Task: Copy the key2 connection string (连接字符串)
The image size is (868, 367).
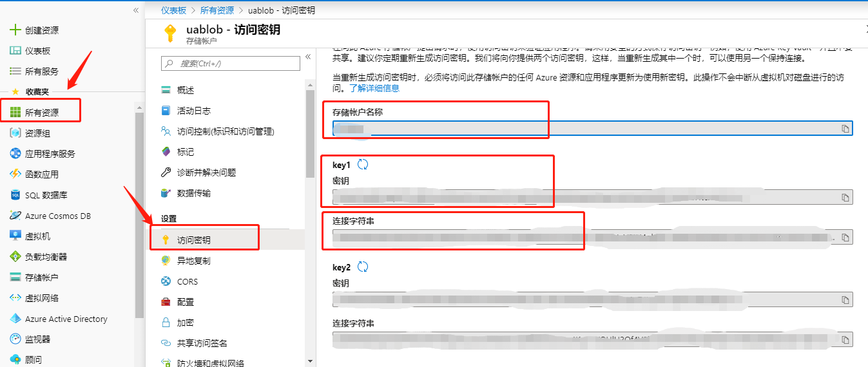Action: tap(845, 339)
